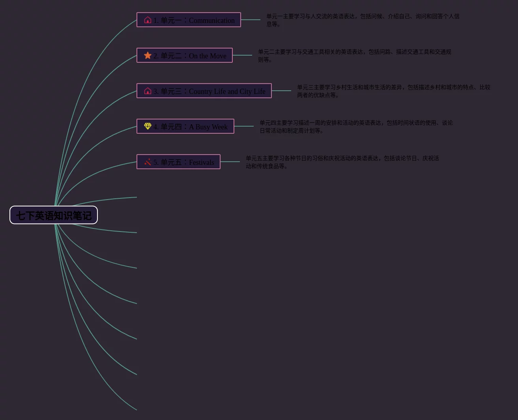Select the On the Move node label
The height and width of the screenshot is (420, 518).
click(x=190, y=56)
